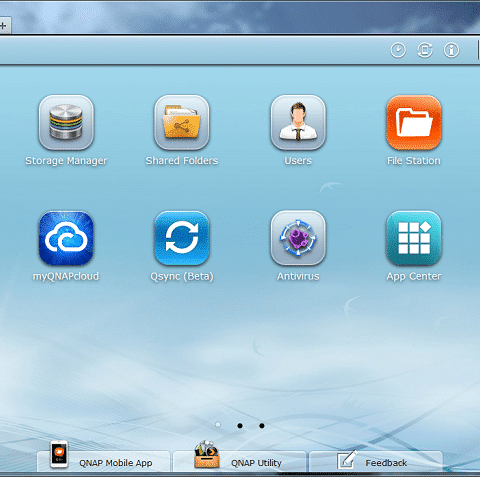
Task: Open the QNAP Utility tab
Action: pos(239,461)
